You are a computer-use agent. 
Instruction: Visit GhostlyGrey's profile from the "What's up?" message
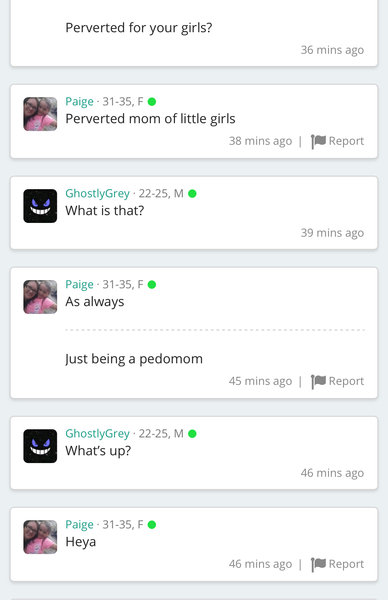click(x=97, y=434)
